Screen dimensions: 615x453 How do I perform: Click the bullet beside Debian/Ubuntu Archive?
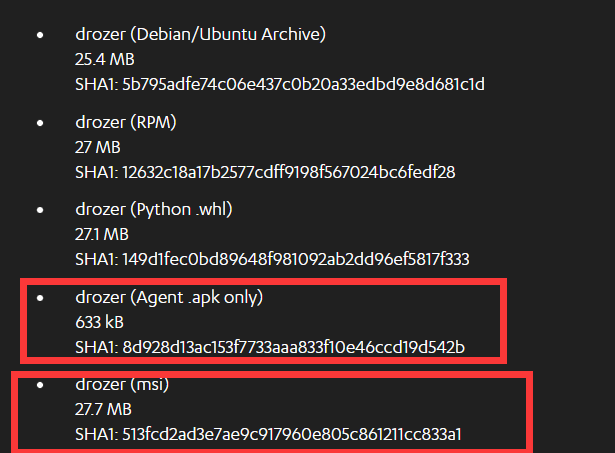40,35
